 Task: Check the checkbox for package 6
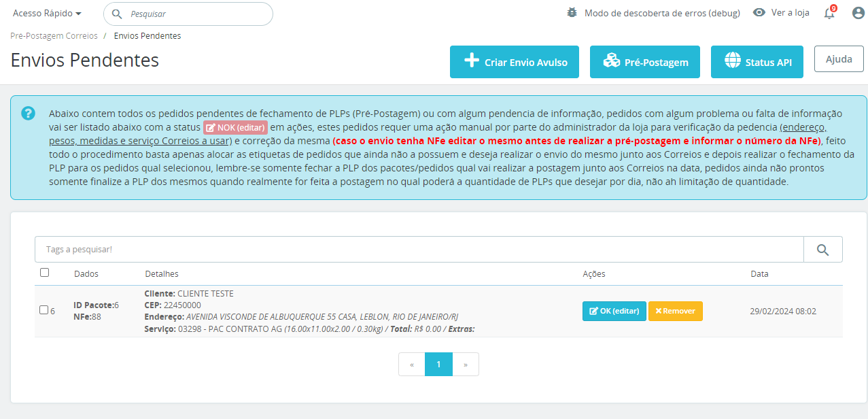(44, 310)
